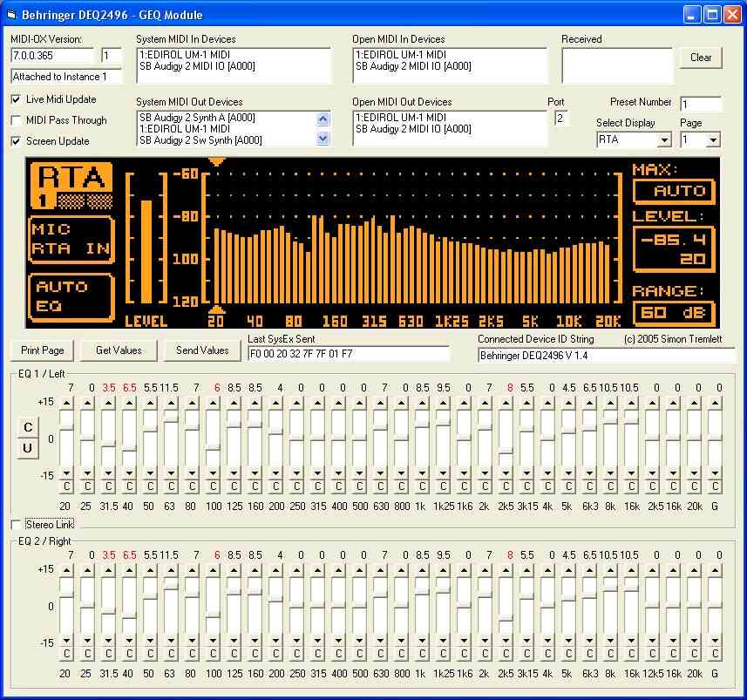This screenshot has height=700, width=747.
Task: Disable the Live Midi Update checkbox
Action: coord(16,99)
